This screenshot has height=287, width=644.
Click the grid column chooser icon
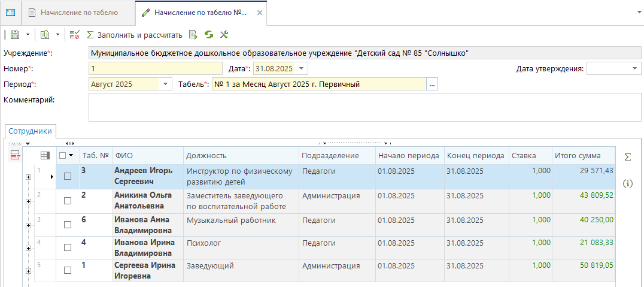click(45, 155)
